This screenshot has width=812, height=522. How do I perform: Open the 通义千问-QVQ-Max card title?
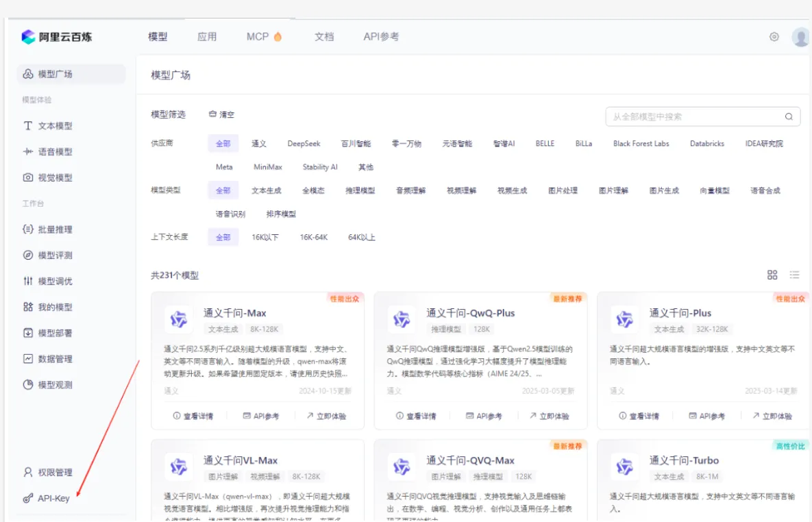pyautogui.click(x=470, y=460)
